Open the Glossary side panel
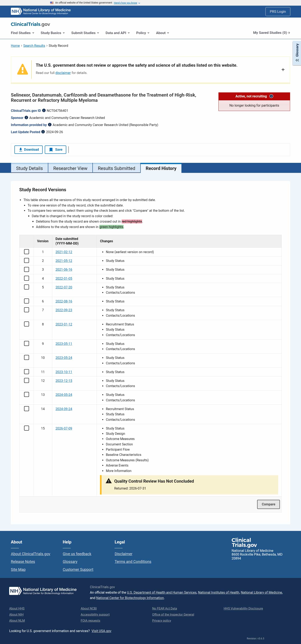The image size is (301, 644). pyautogui.click(x=297, y=53)
